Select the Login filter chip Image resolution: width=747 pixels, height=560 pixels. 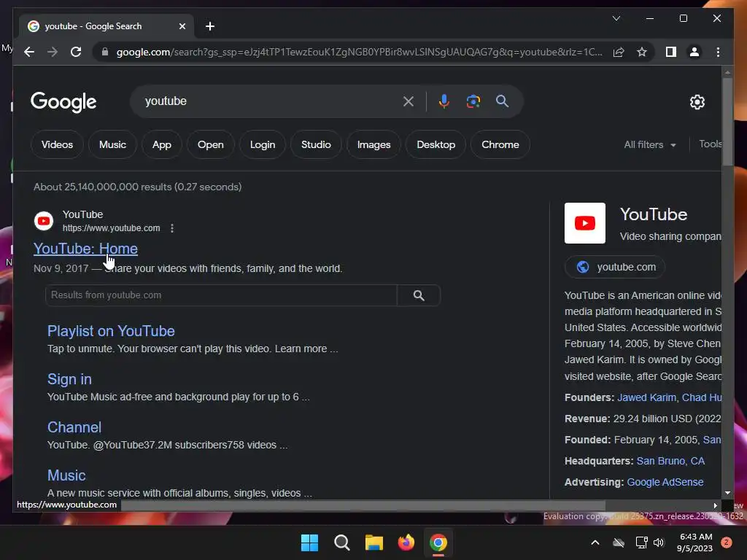[263, 145]
